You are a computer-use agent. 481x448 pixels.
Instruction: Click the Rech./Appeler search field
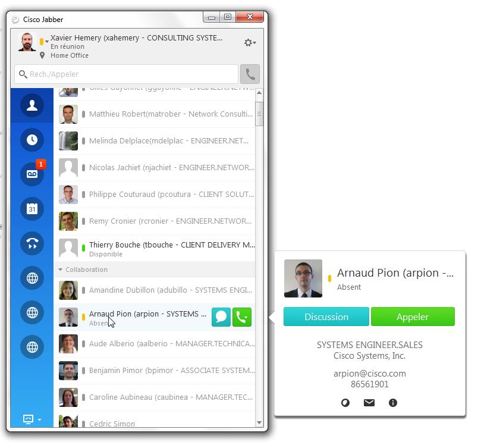pyautogui.click(x=127, y=74)
